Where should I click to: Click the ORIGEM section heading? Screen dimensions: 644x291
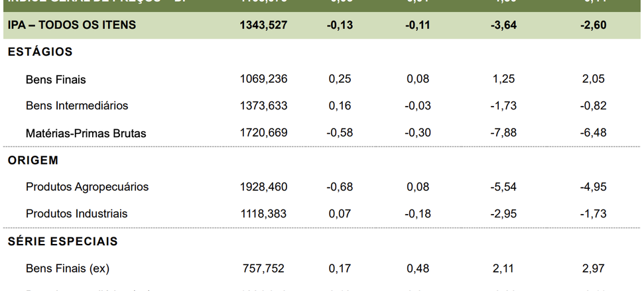33,160
